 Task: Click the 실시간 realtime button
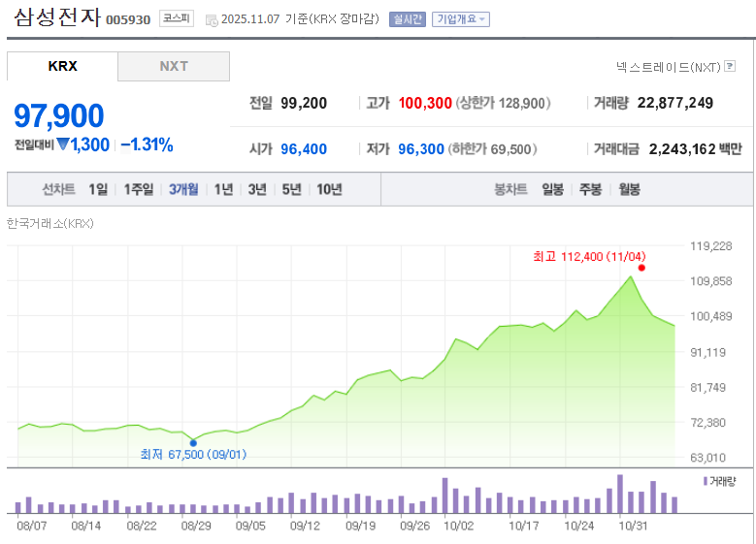pos(408,19)
